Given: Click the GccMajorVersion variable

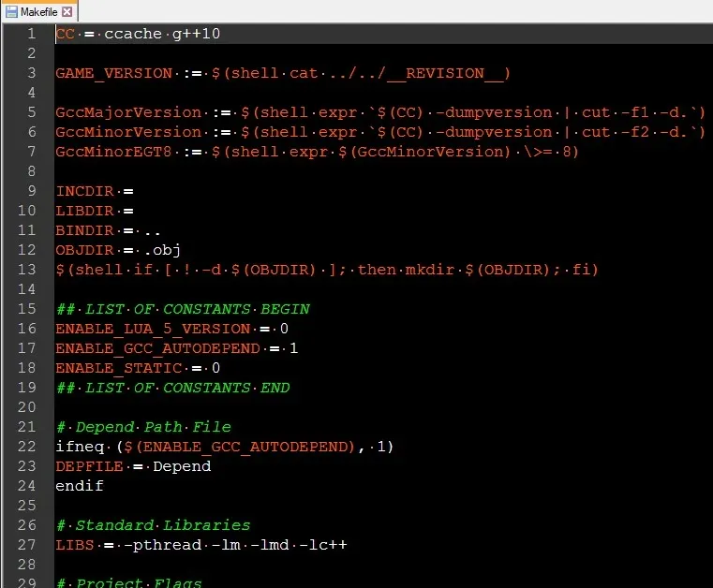Looking at the screenshot, I should tap(128, 112).
